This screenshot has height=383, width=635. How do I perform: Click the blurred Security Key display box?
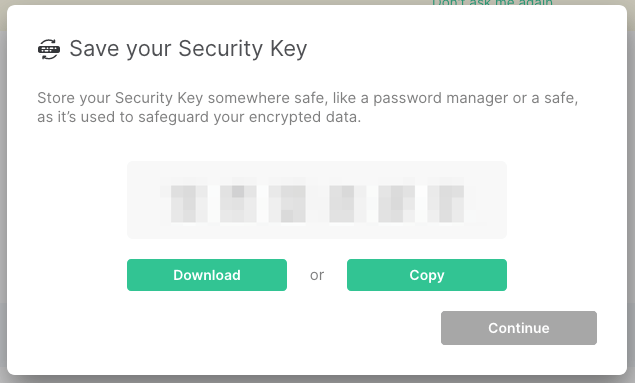(317, 200)
